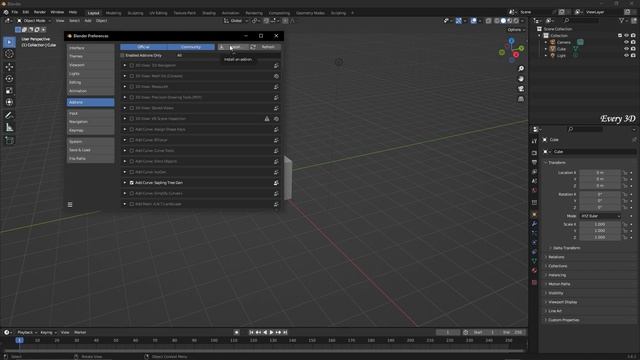Open the Render properties tab icon
The image size is (640, 360).
pyautogui.click(x=534, y=153)
